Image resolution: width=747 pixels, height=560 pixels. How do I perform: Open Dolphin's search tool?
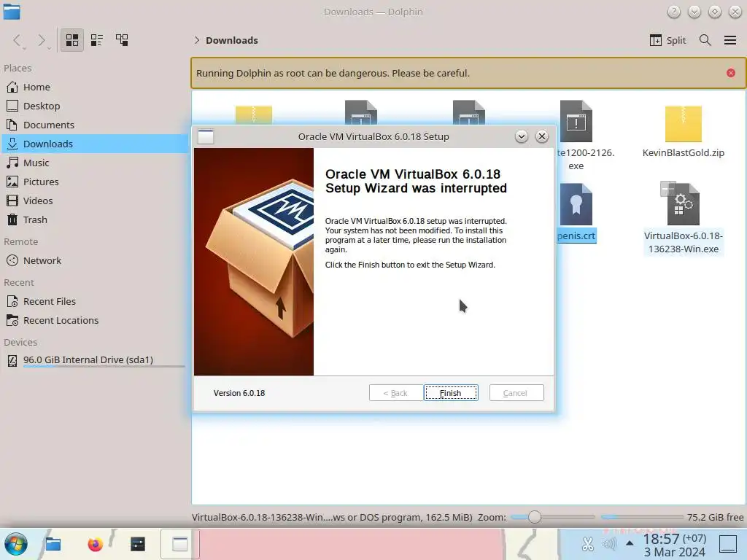[x=705, y=41]
